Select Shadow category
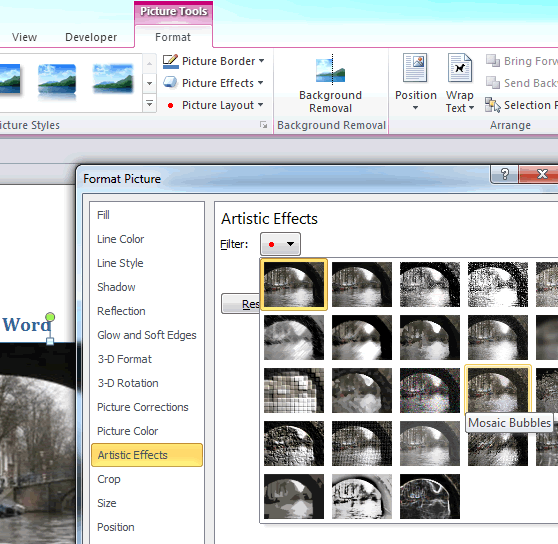The height and width of the screenshot is (544, 558). [x=147, y=287]
